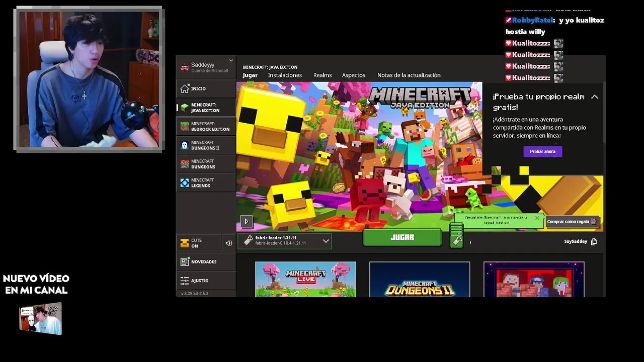Switch to the Instalaciones tab

tap(285, 75)
